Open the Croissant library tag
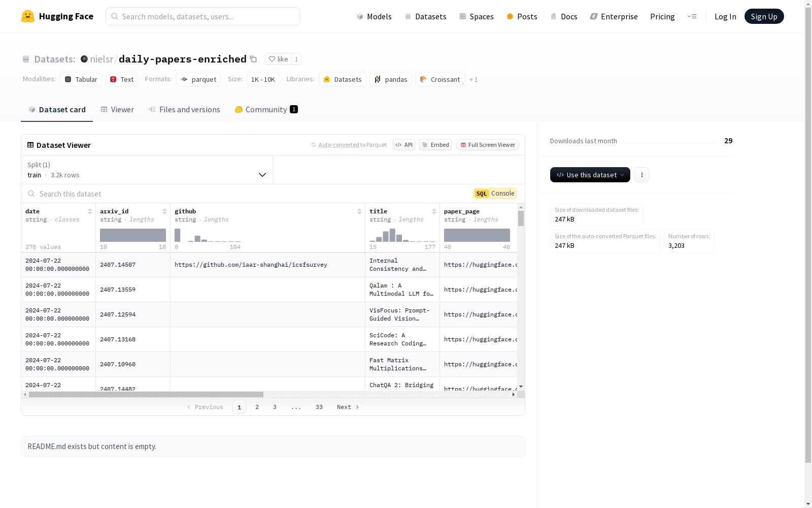Screen dimensions: 812x508 click(440, 79)
